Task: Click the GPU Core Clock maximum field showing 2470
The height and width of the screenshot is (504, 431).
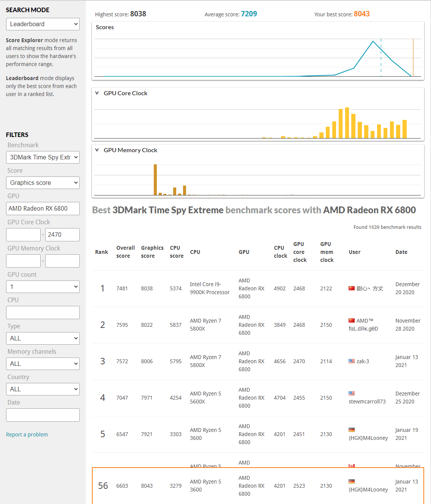Action: point(62,235)
